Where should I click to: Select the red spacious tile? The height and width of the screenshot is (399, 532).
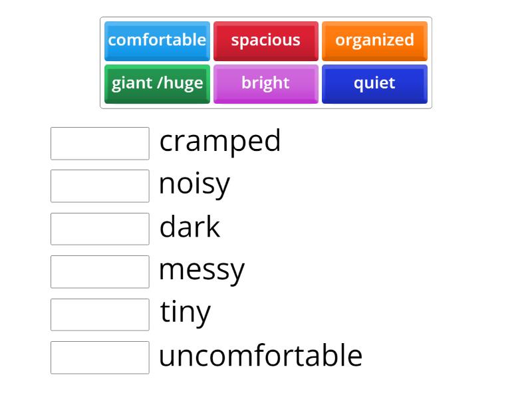tap(266, 41)
